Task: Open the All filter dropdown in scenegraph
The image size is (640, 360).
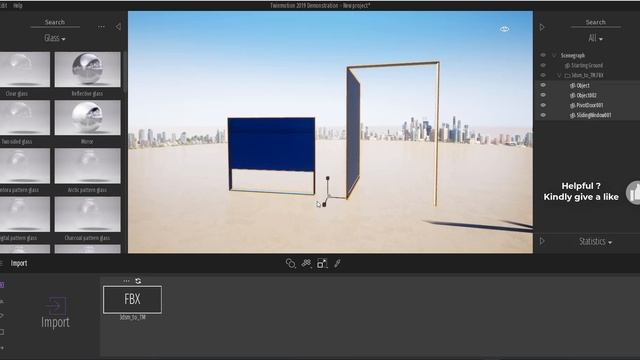Action: (x=595, y=38)
